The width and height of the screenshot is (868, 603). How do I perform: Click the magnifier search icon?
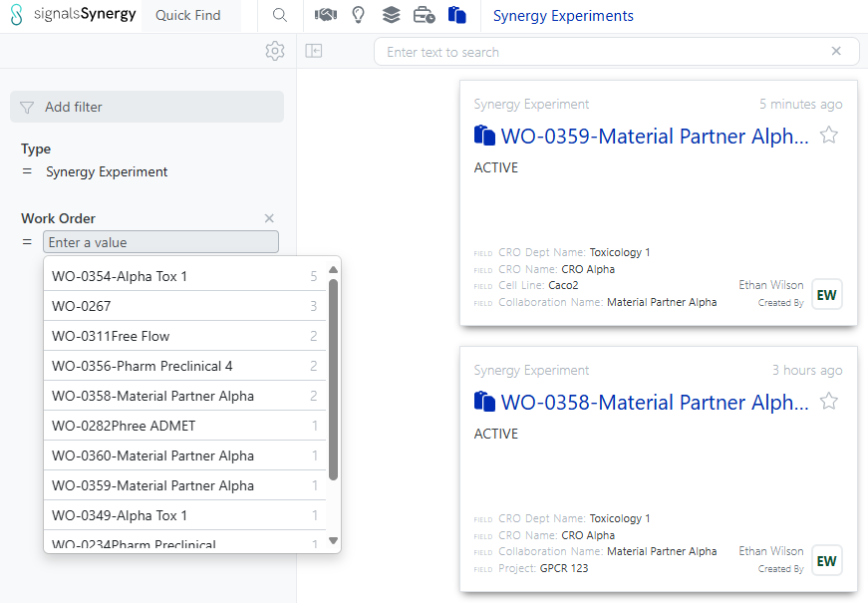coord(280,16)
